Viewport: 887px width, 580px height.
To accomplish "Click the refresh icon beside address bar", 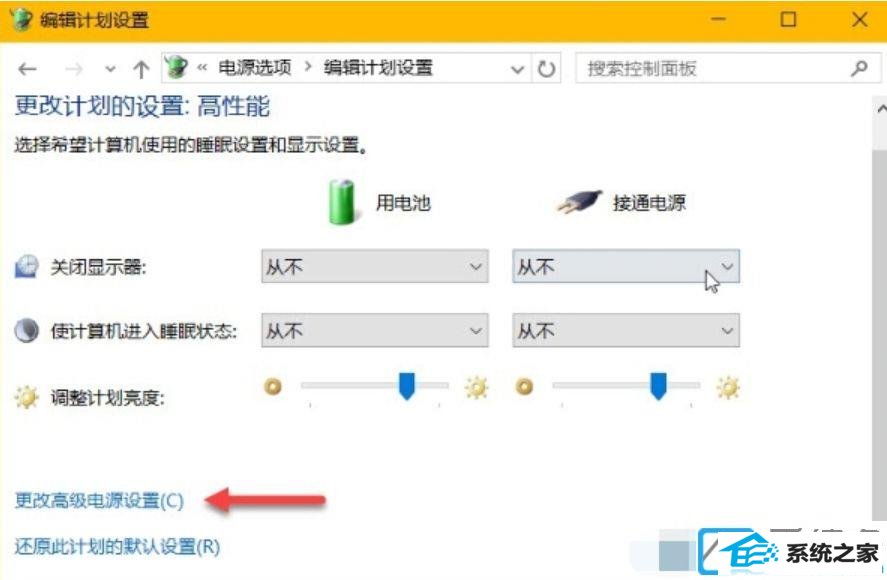I will pyautogui.click(x=546, y=69).
